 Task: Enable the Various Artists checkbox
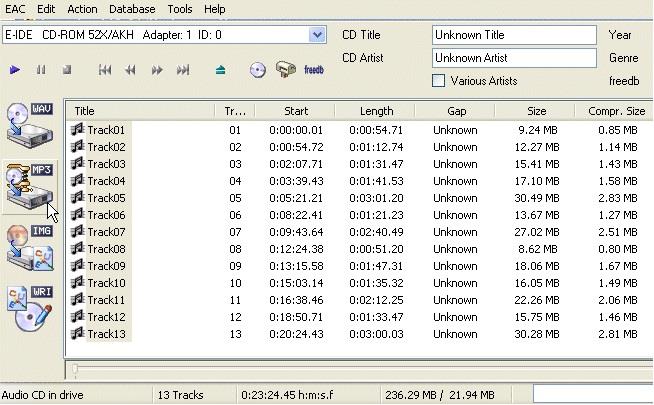point(439,80)
